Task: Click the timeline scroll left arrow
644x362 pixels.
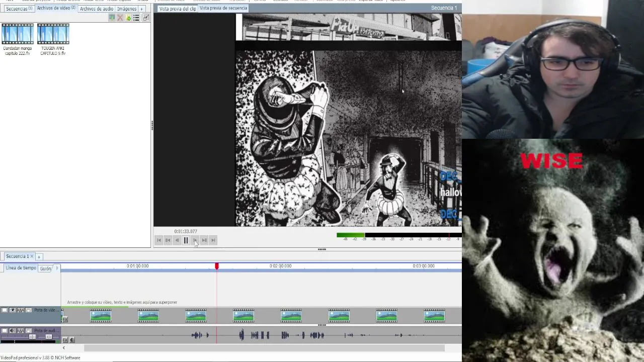Action: pyautogui.click(x=63, y=348)
